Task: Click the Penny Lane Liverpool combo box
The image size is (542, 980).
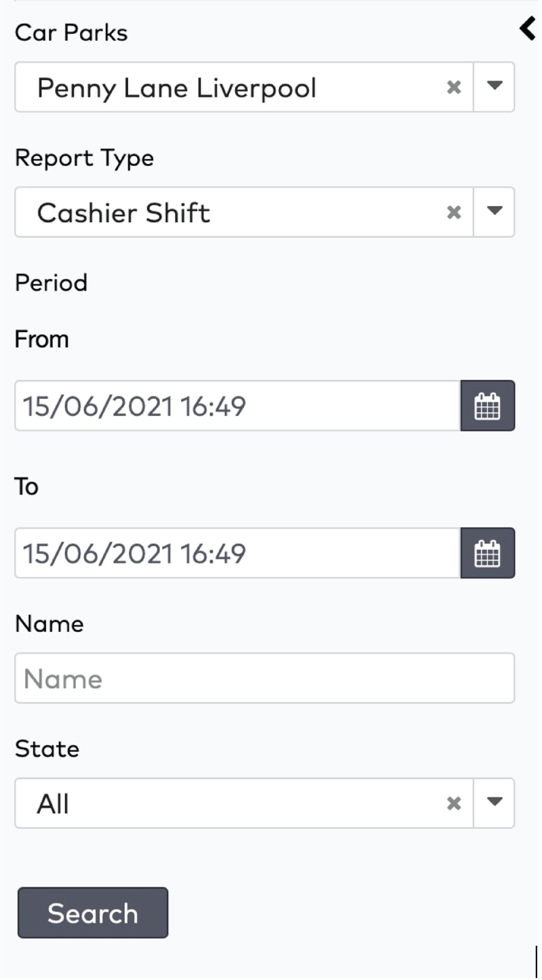Action: (x=228, y=87)
